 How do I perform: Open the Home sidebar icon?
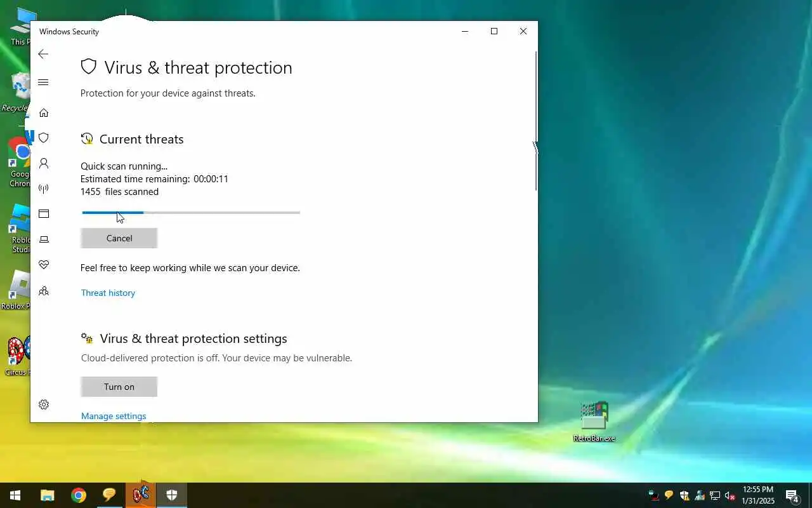click(x=44, y=112)
